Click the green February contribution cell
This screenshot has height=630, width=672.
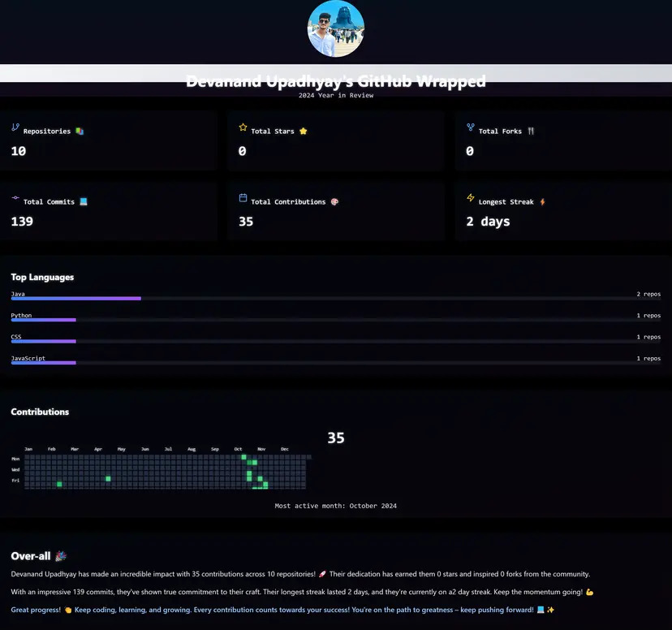[x=59, y=485]
